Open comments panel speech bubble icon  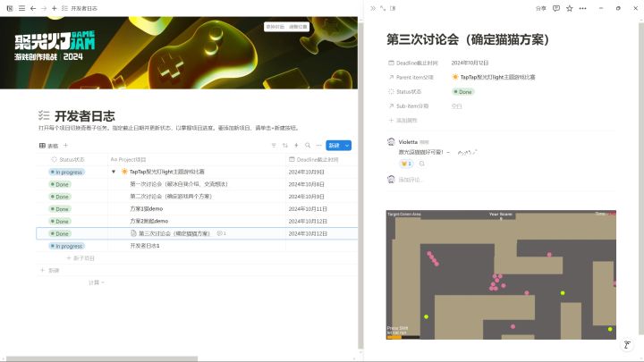pyautogui.click(x=556, y=8)
